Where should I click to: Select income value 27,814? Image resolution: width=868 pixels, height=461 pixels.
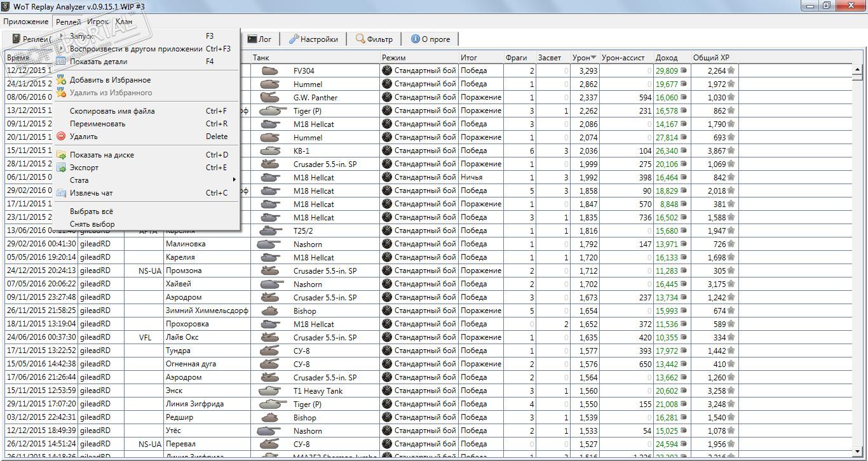click(667, 137)
